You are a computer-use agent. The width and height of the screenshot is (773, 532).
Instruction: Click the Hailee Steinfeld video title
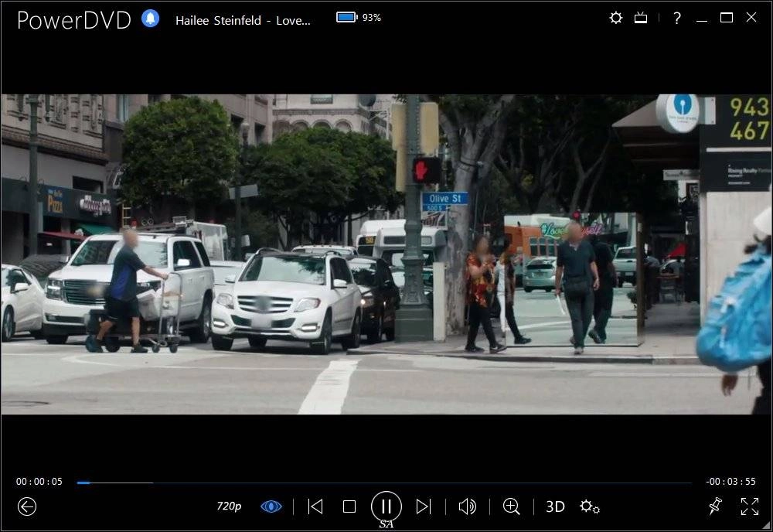243,21
